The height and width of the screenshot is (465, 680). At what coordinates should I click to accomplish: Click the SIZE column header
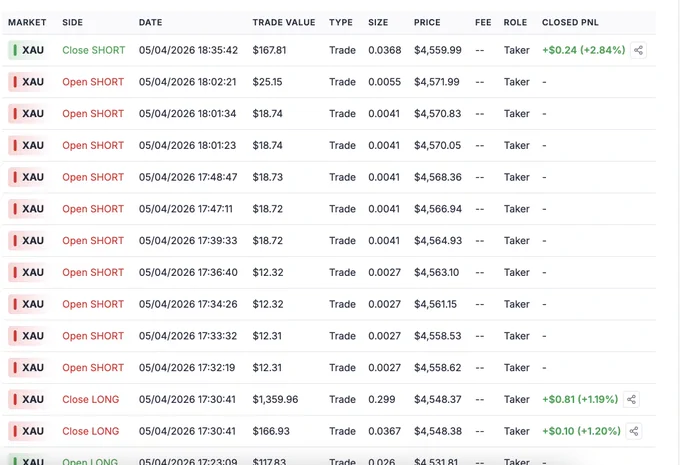coord(378,23)
